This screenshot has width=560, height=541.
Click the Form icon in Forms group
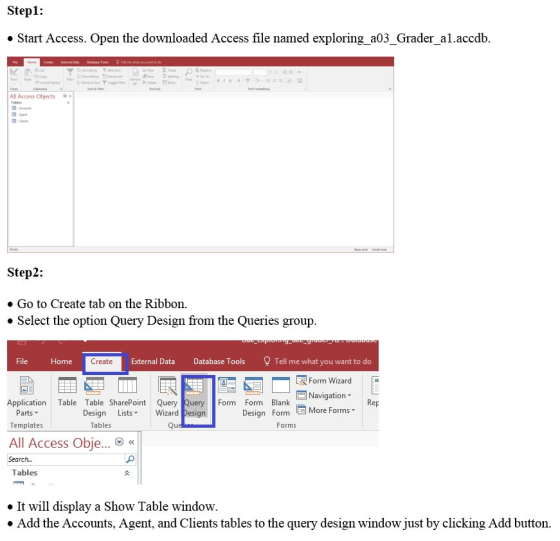(x=227, y=385)
